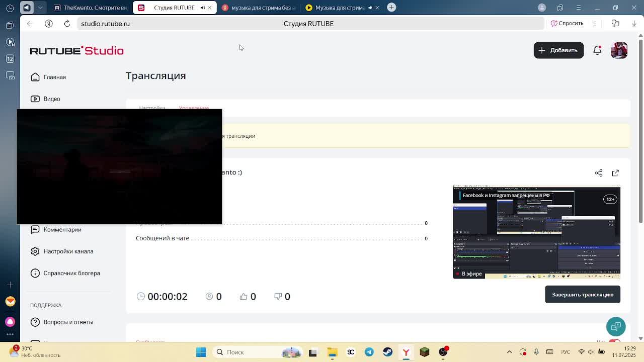Screen dimensions: 644x362
Task: Open stream in new window icon
Action: (x=615, y=173)
